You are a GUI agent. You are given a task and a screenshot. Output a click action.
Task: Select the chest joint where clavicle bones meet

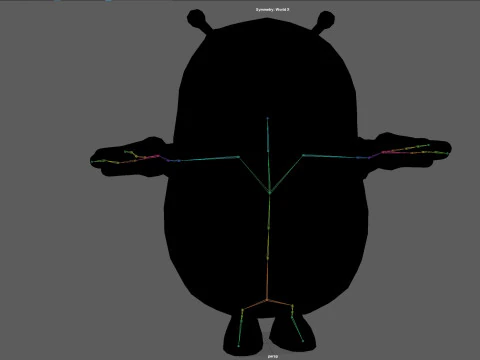(270, 192)
